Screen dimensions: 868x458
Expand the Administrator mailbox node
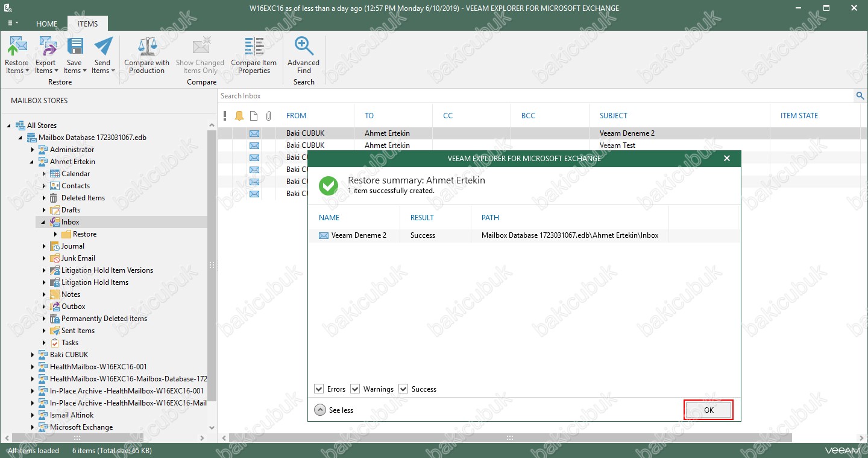point(33,150)
